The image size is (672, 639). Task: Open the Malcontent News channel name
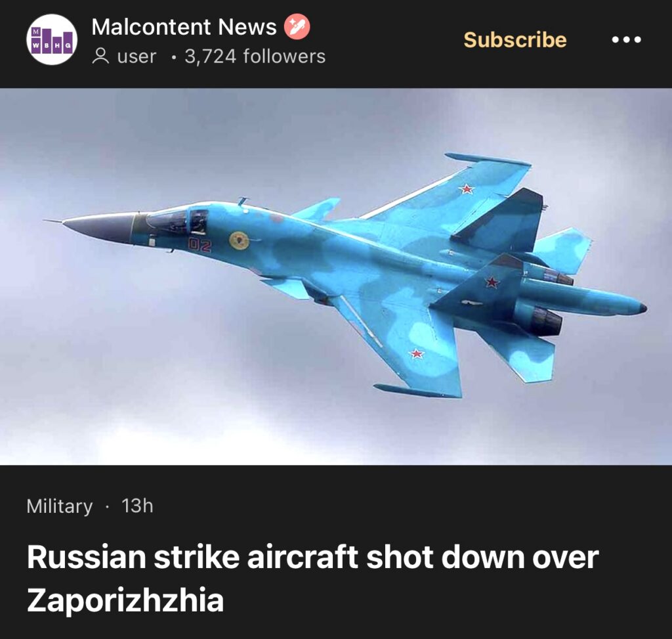click(x=184, y=27)
